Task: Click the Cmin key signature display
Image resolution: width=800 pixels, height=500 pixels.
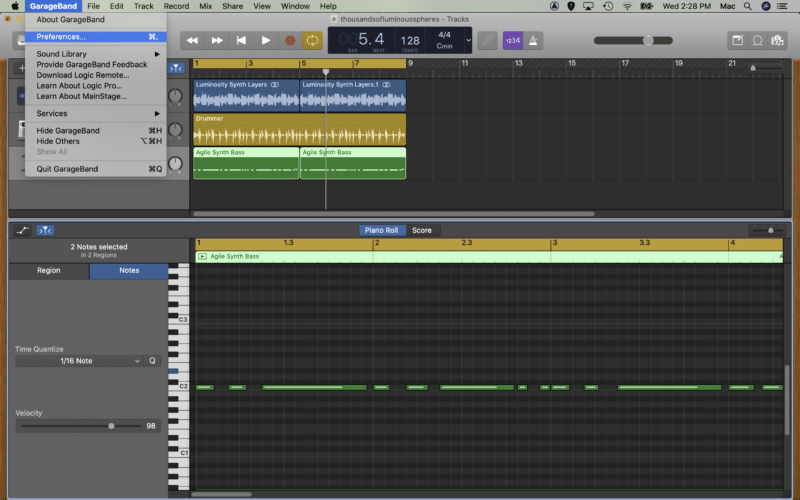Action: (444, 46)
